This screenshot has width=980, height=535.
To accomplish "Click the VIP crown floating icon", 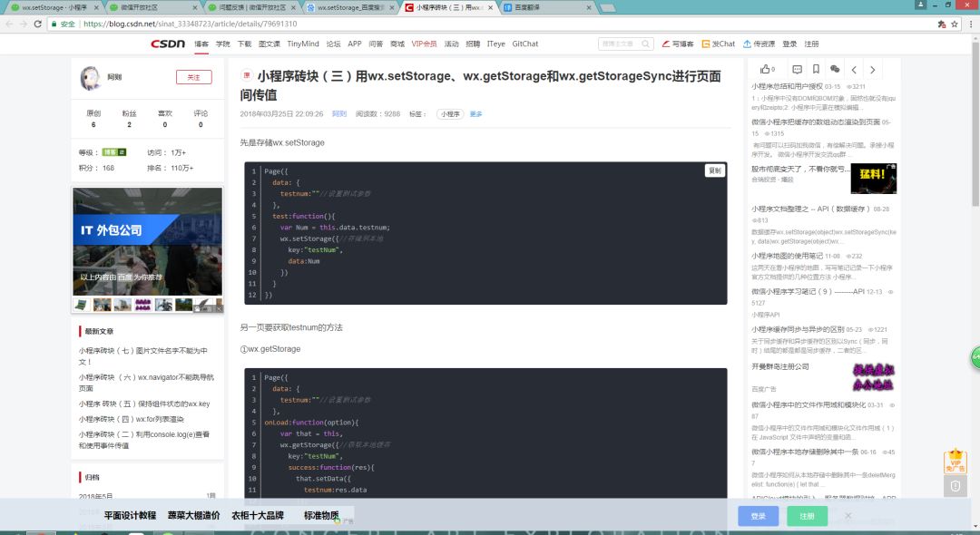I will click(955, 461).
